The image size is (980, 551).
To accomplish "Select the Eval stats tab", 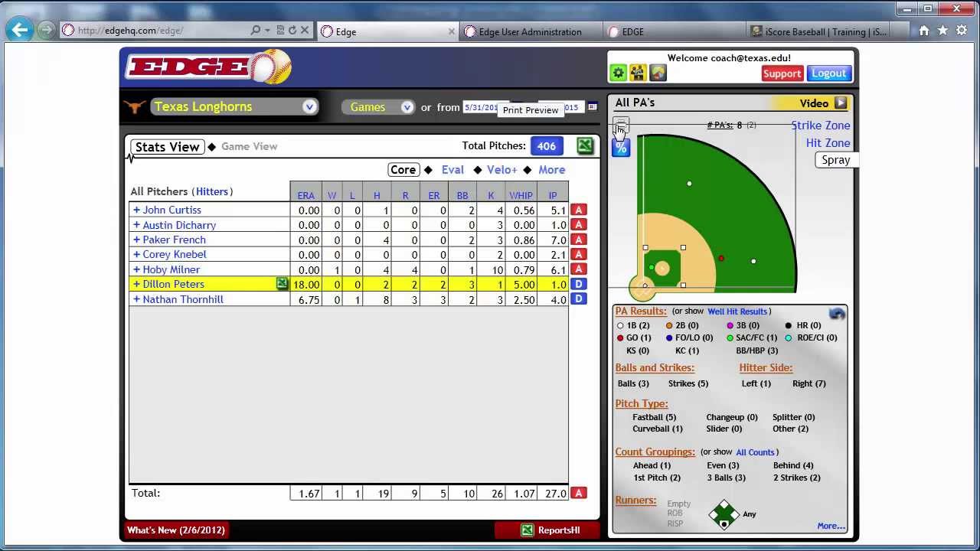I will click(x=452, y=170).
